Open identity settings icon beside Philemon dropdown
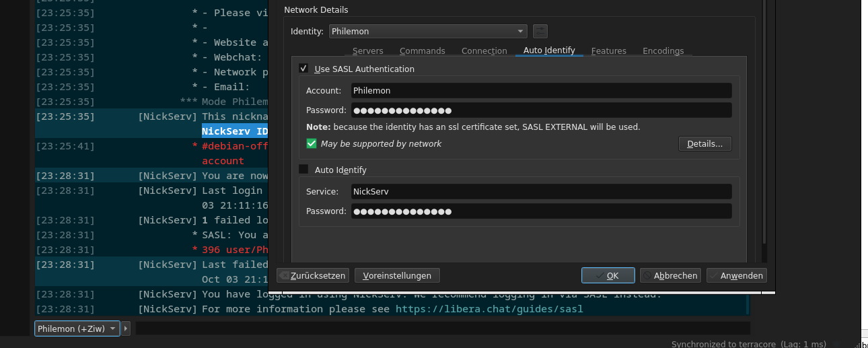This screenshot has height=348, width=868. pos(540,31)
